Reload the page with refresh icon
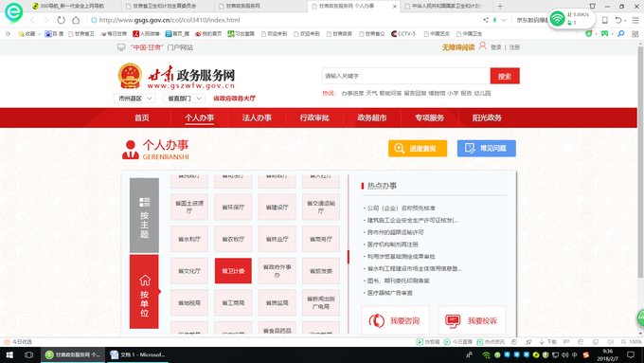Image resolution: width=644 pixels, height=363 pixels. coord(61,20)
